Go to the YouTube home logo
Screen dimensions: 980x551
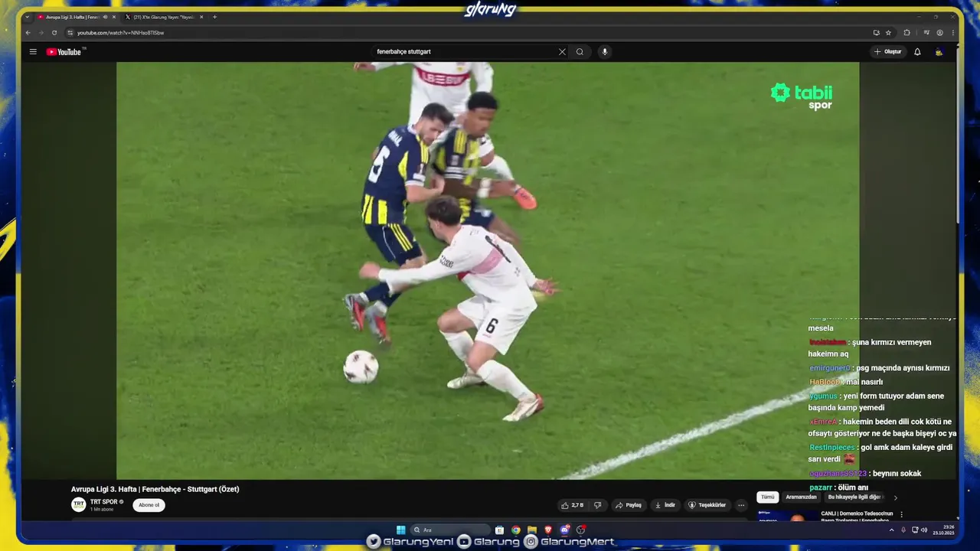tap(64, 52)
